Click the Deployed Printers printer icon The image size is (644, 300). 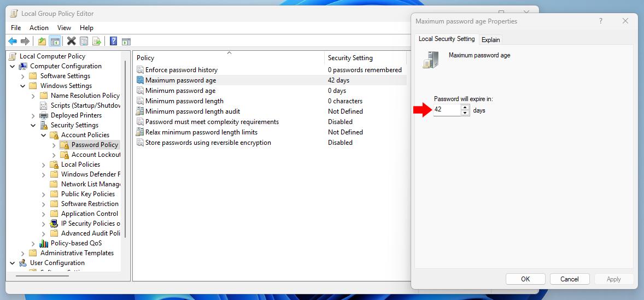click(44, 115)
